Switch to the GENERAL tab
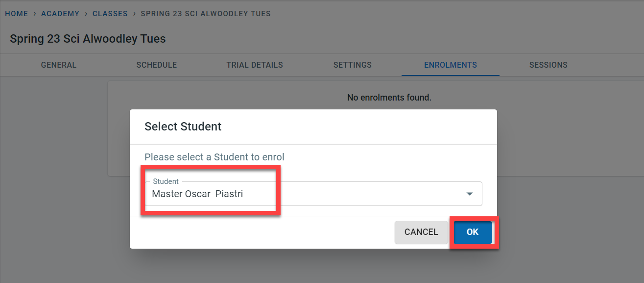 (x=59, y=65)
